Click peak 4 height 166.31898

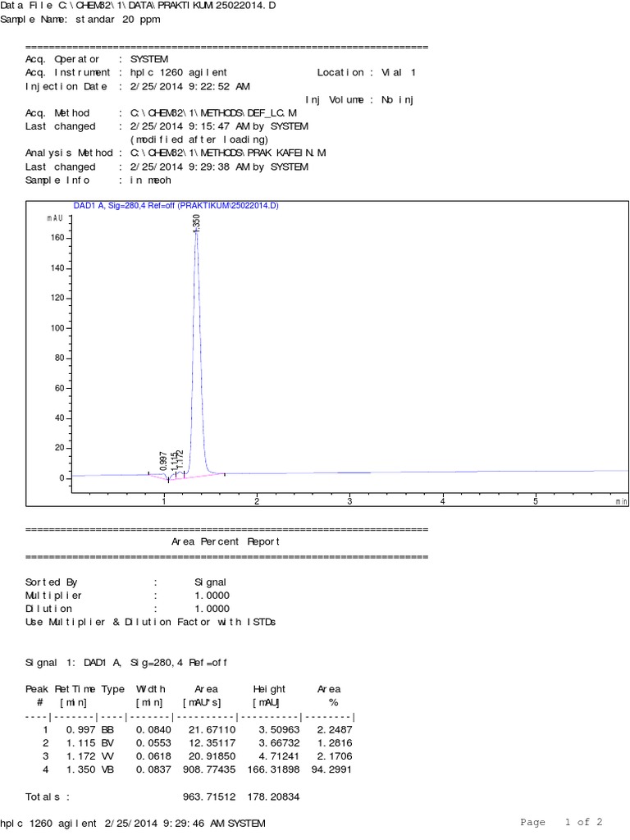pyautogui.click(x=274, y=769)
